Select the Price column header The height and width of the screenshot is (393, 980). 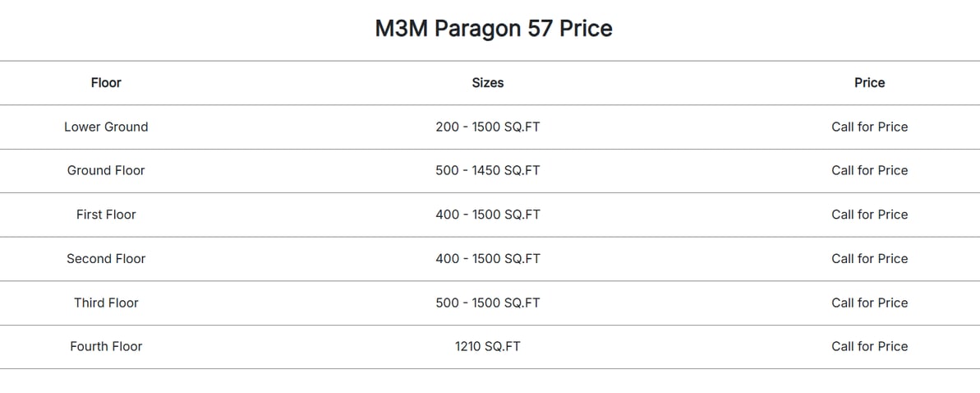coord(869,82)
